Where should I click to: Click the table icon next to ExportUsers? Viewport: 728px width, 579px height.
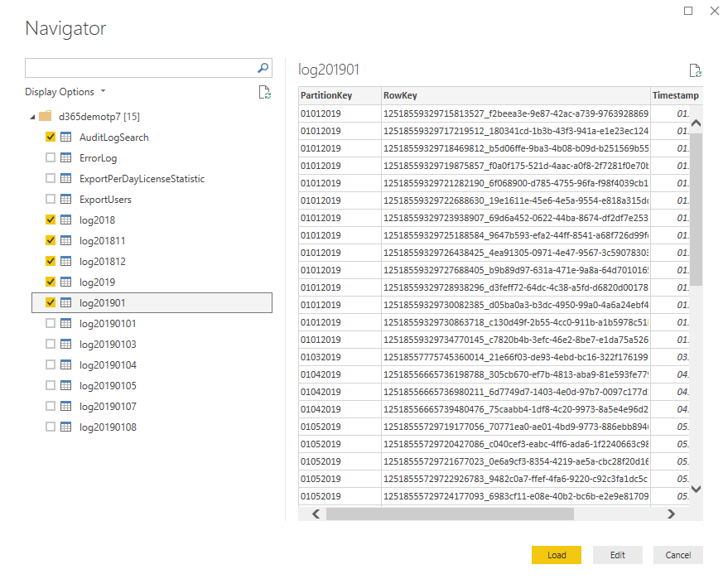[65, 199]
